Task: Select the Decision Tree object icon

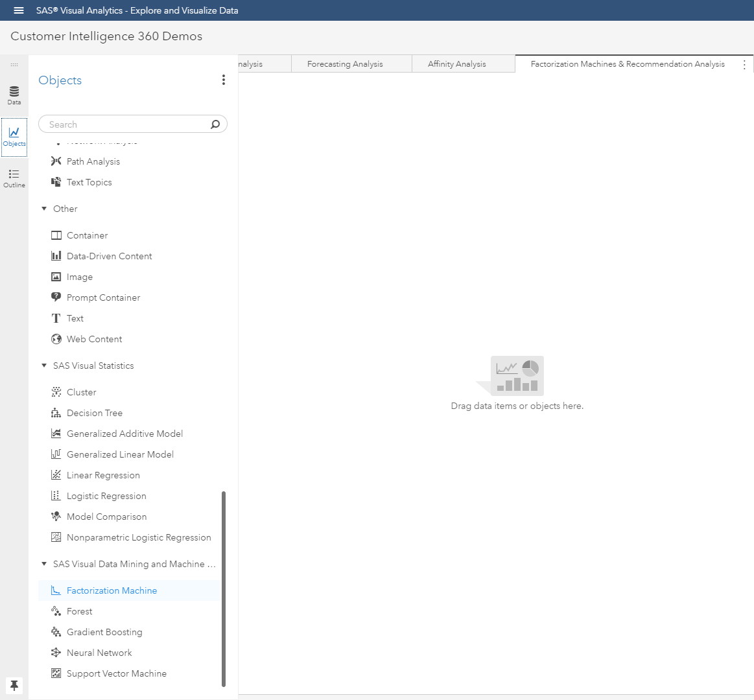Action: 56,413
